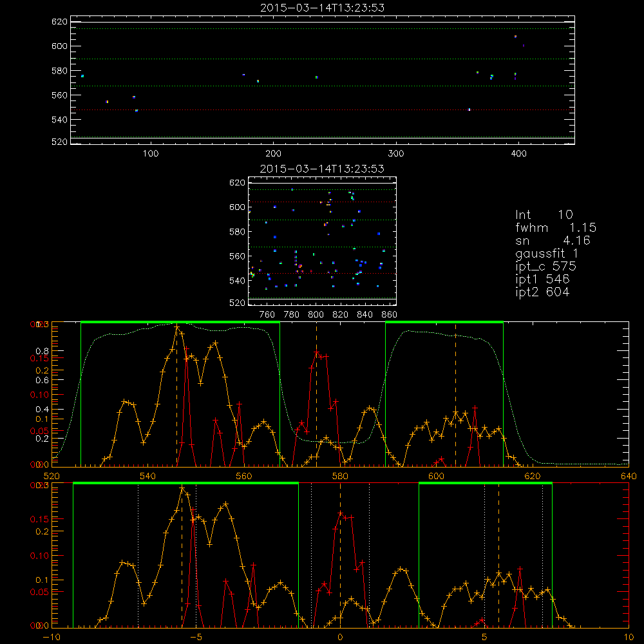Image resolution: width=644 pixels, height=644 pixels.
Task: Click the timestamp title above the small middle plot
Action: pyautogui.click(x=323, y=169)
